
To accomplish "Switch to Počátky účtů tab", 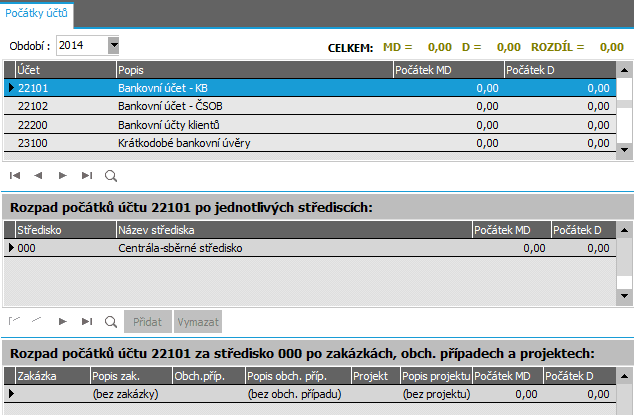I will (38, 12).
